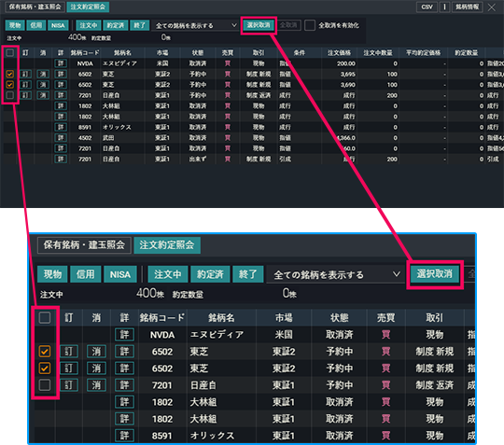
Task: Toggle 終了 filter in enlarged view
Action: click(x=248, y=274)
